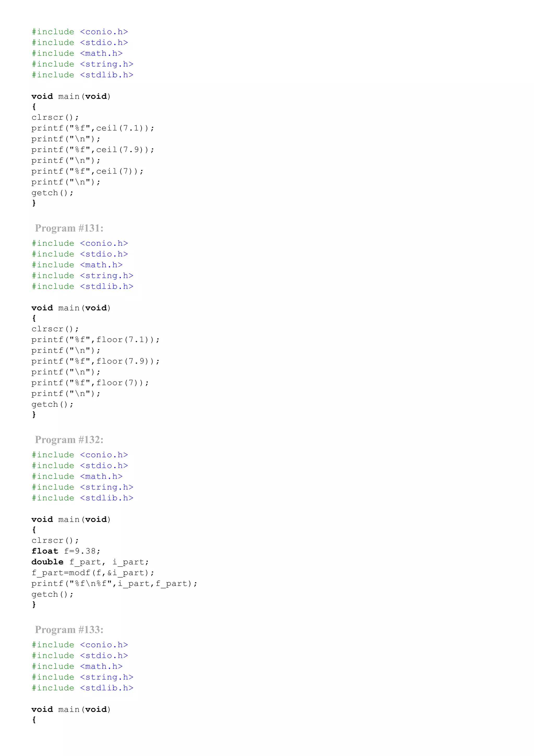Click the getch(); line after modf printf

53,594
